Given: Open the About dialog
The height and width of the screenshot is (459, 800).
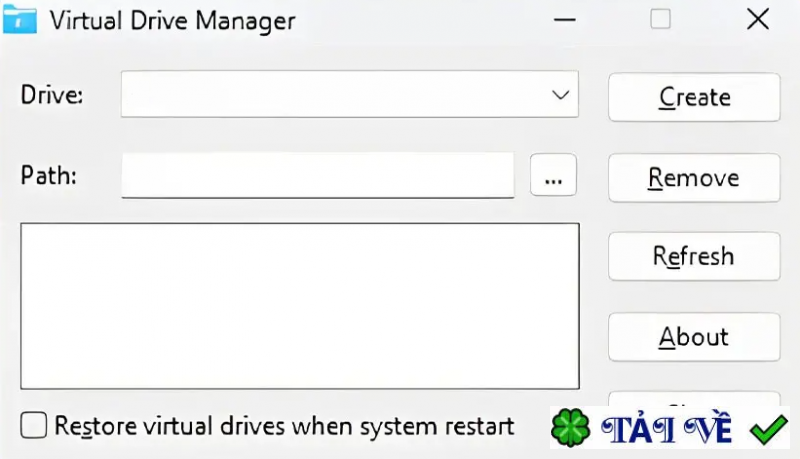Looking at the screenshot, I should coord(694,337).
